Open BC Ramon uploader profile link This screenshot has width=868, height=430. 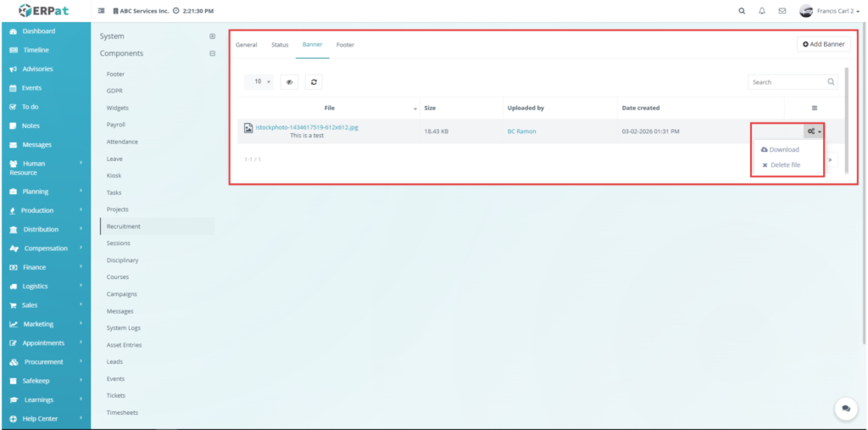pyautogui.click(x=521, y=131)
